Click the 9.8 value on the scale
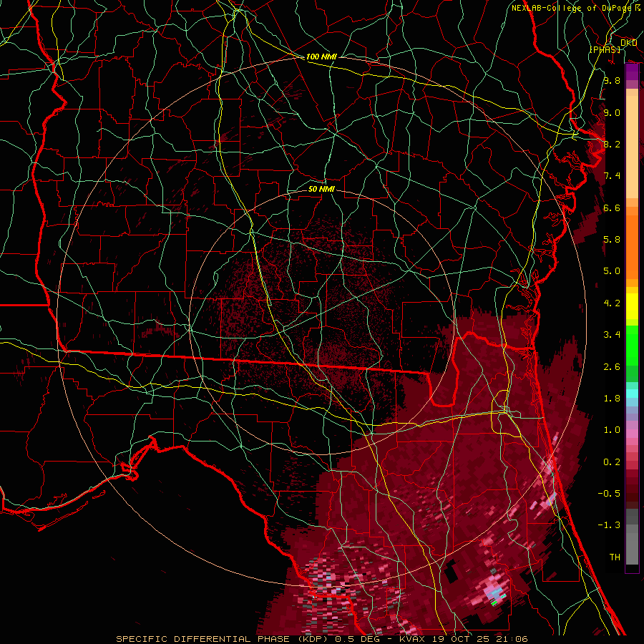The height and width of the screenshot is (644, 644). tap(612, 80)
